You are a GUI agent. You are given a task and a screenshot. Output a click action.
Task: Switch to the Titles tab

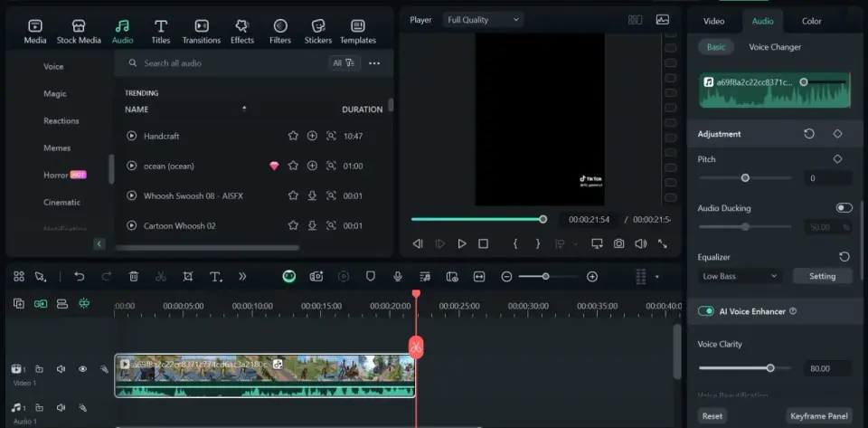[x=161, y=32]
